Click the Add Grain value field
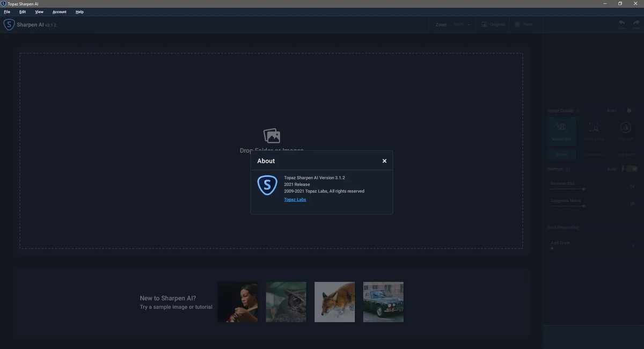This screenshot has width=644, height=349. pos(632,246)
